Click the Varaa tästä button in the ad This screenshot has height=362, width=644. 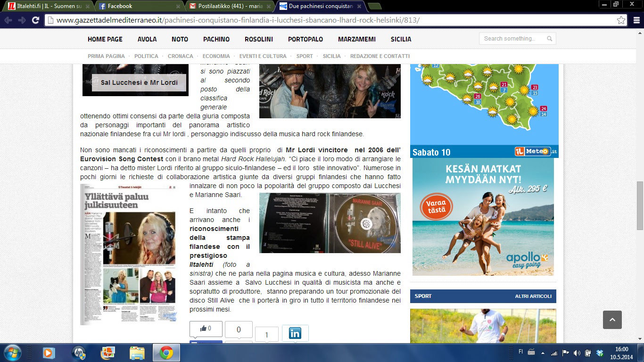[435, 206]
